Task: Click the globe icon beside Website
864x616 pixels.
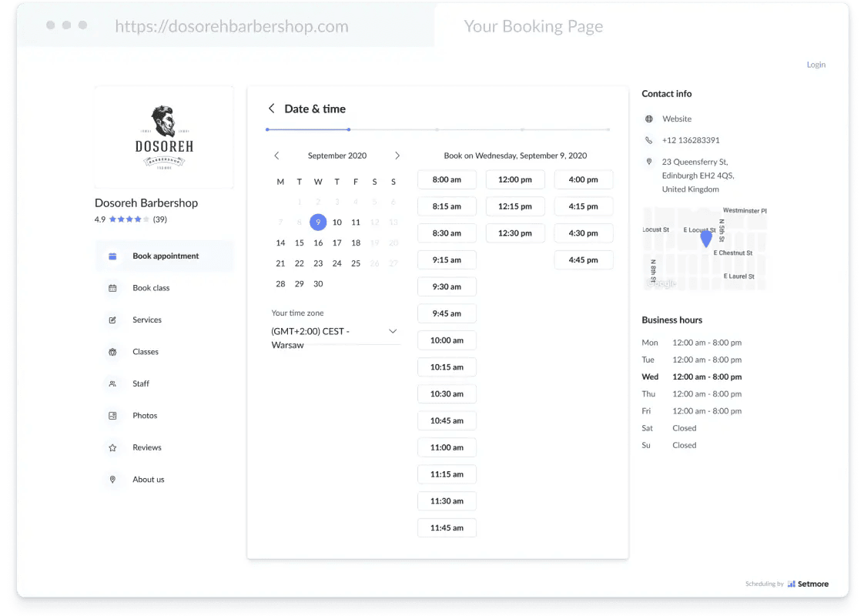Action: (649, 119)
